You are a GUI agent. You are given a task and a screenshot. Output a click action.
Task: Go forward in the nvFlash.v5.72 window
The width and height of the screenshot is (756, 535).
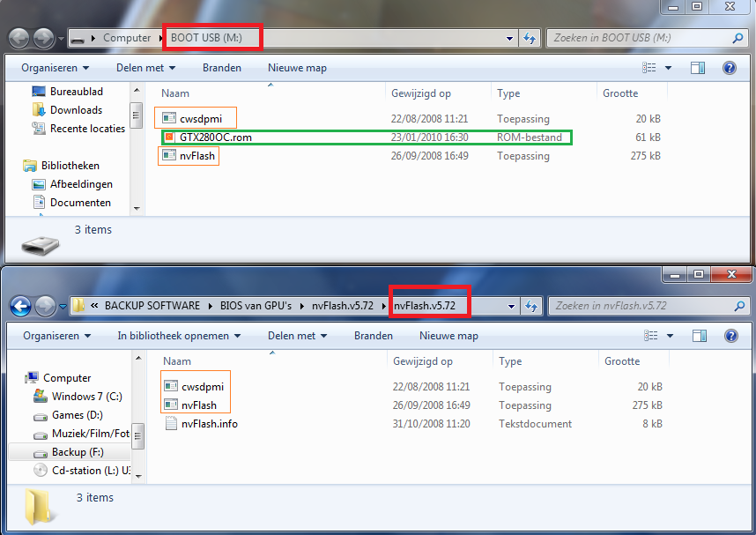coord(45,306)
